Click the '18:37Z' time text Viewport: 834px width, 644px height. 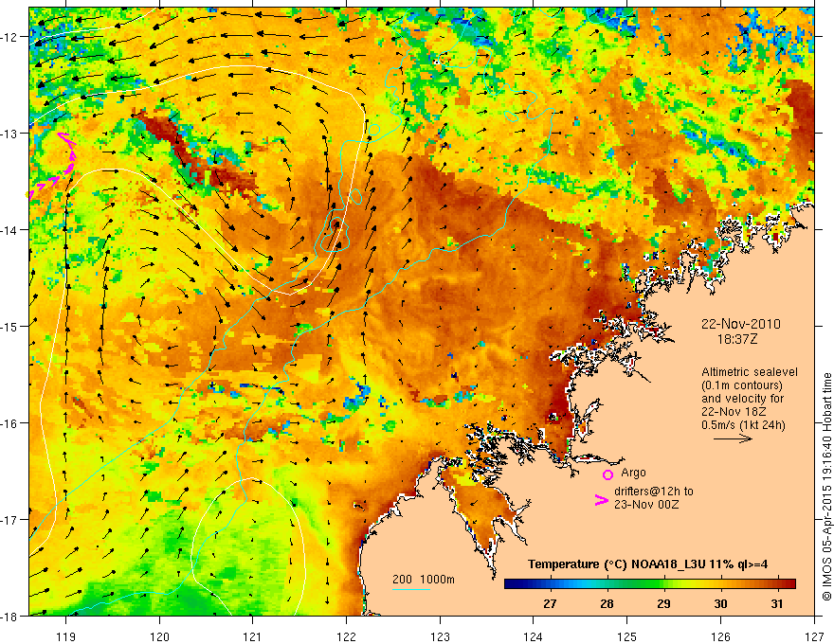coord(736,338)
